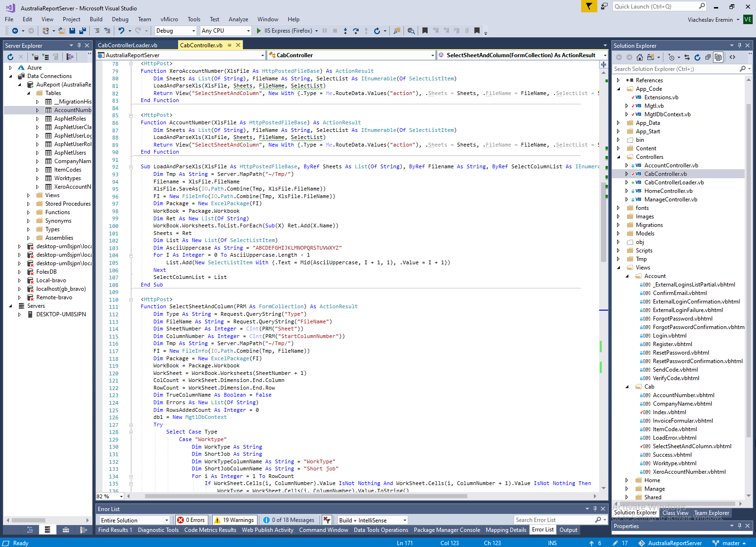Toggle Show All Files in Solution Explorer
This screenshot has width=756, height=547.
[x=718, y=57]
